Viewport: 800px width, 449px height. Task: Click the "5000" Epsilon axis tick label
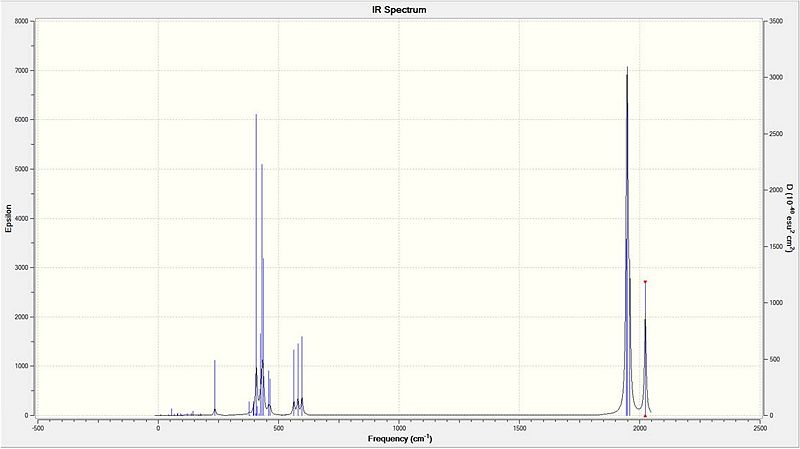coord(23,169)
